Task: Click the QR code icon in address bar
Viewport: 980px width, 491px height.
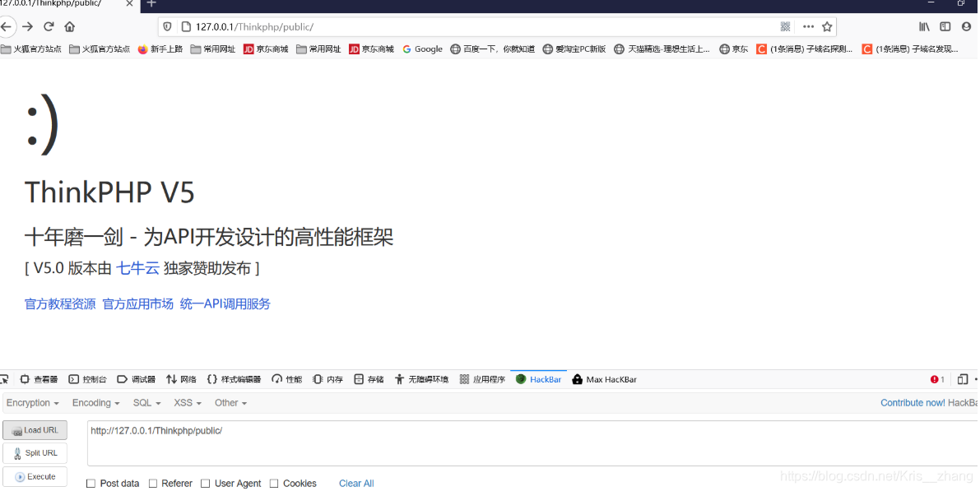Action: (786, 27)
